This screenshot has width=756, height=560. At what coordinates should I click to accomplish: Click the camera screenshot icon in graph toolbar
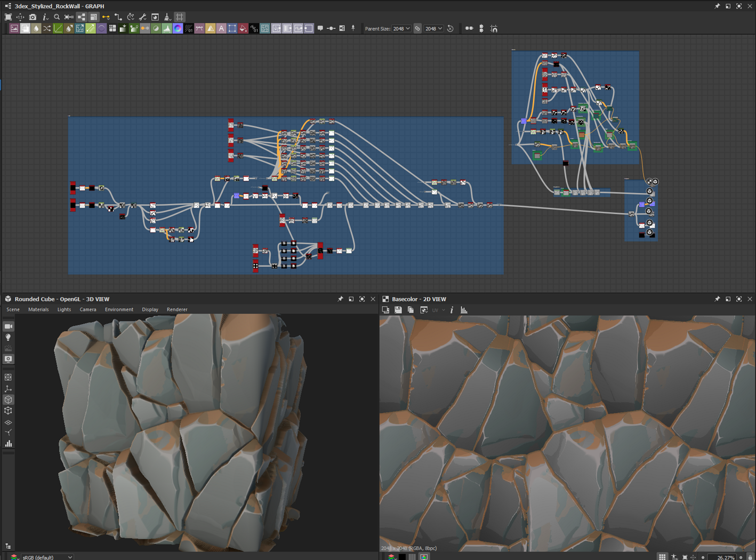coord(33,17)
